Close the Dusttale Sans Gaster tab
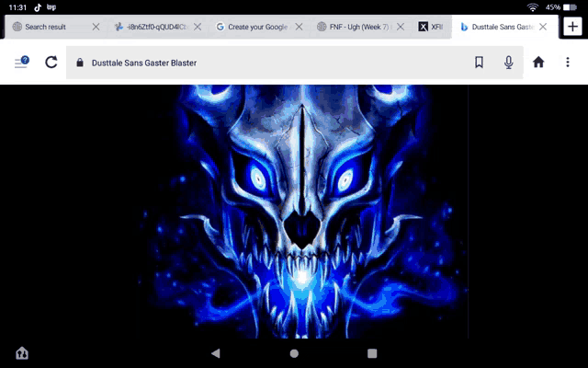The image size is (588, 368). point(543,27)
